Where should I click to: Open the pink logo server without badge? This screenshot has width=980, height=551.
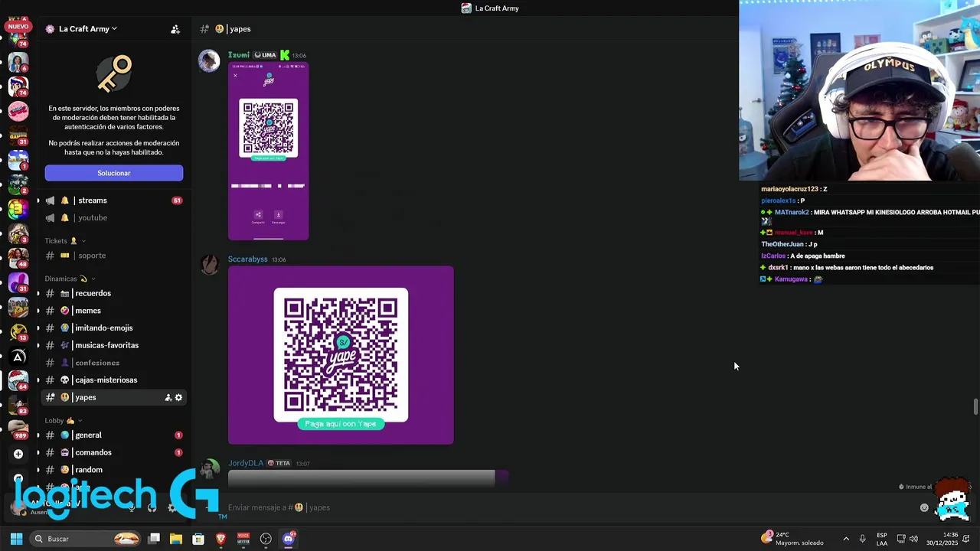coord(18,112)
